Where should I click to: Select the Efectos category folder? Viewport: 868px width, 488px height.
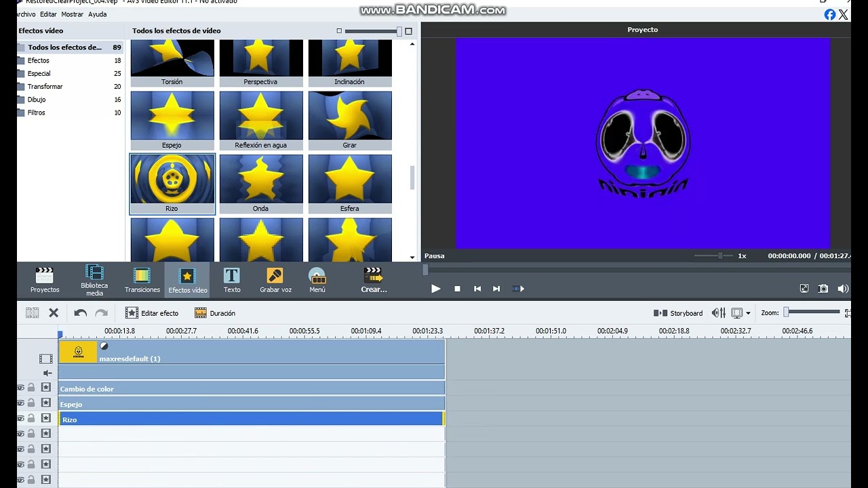tap(69, 60)
